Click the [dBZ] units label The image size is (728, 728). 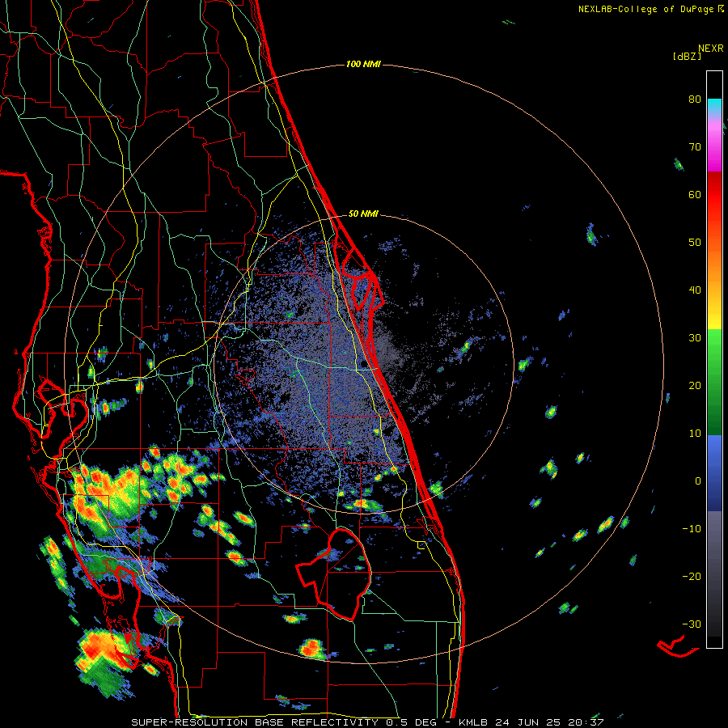687,56
